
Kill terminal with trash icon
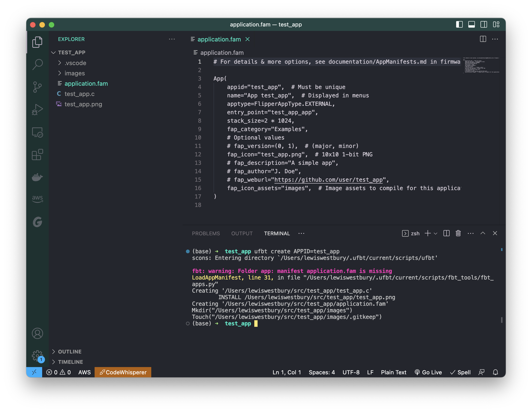pyautogui.click(x=458, y=233)
